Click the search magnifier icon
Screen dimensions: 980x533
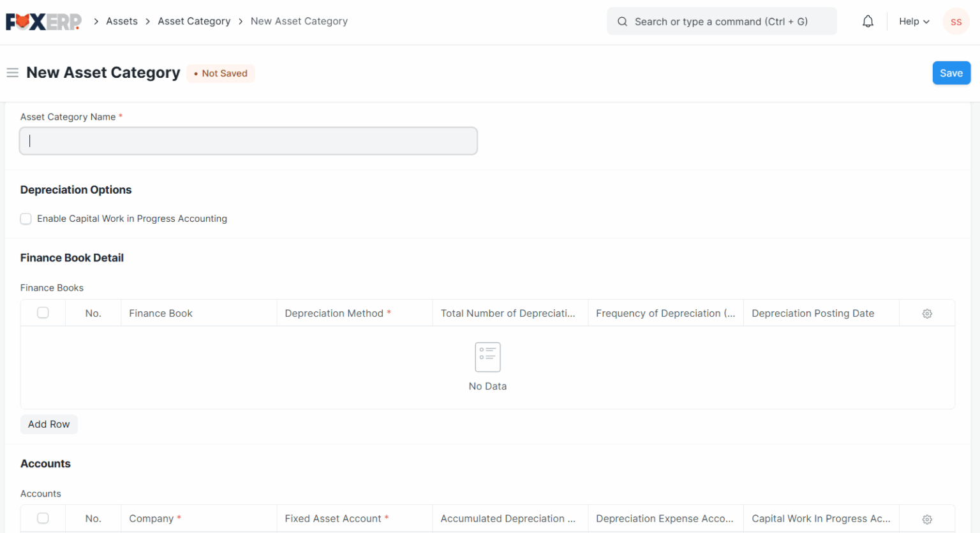tap(621, 21)
